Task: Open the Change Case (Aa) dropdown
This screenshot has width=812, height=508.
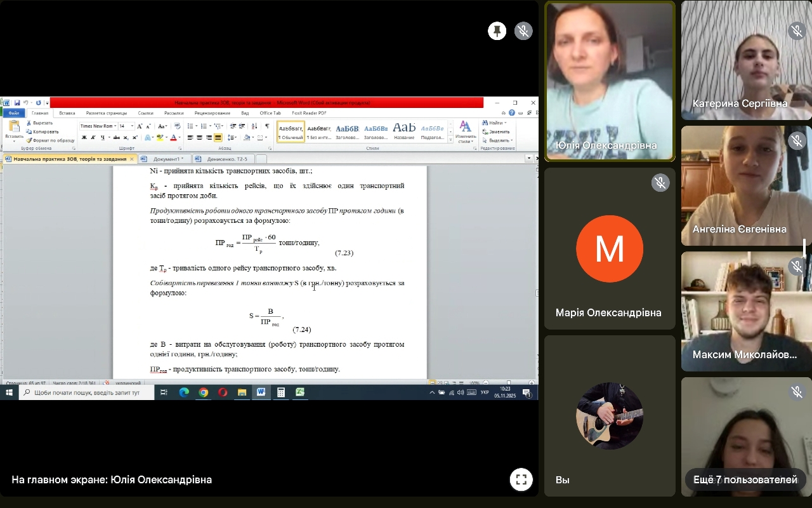Action: pos(162,126)
